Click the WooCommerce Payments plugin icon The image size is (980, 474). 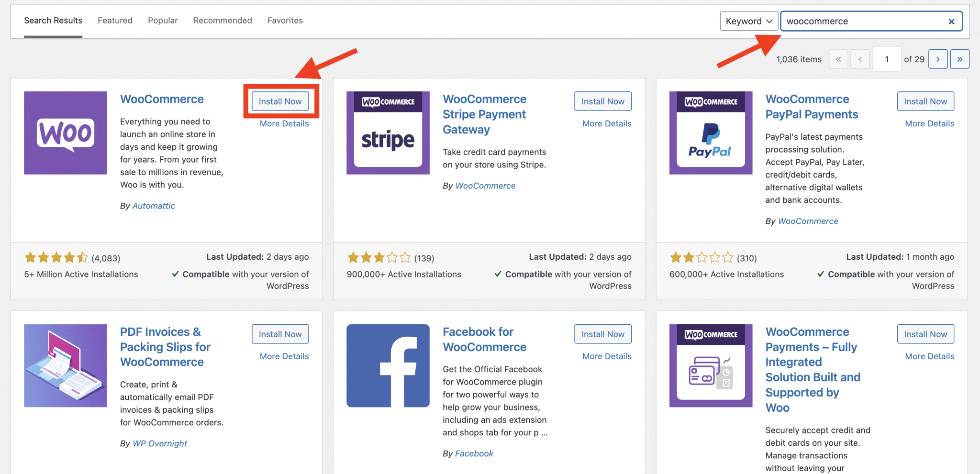tap(711, 366)
